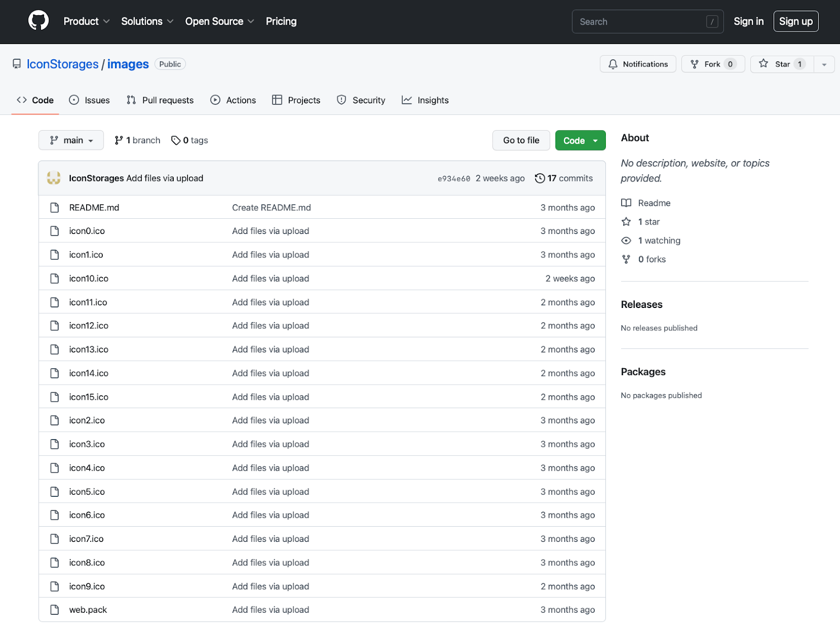The image size is (840, 629).
Task: Switch to the Code tab
Action: point(35,100)
